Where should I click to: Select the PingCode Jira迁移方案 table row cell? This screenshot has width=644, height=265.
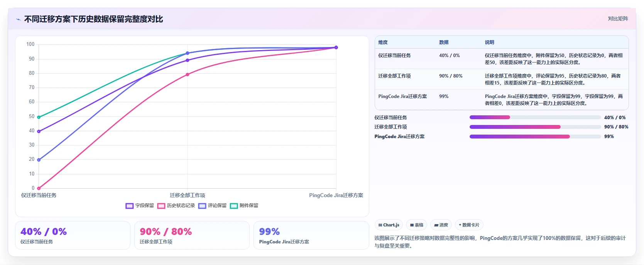402,96
